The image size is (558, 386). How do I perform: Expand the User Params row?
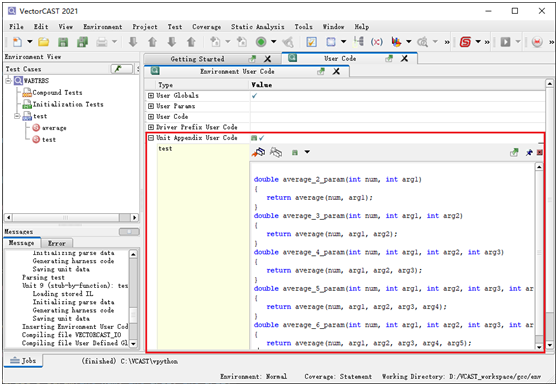[x=151, y=106]
